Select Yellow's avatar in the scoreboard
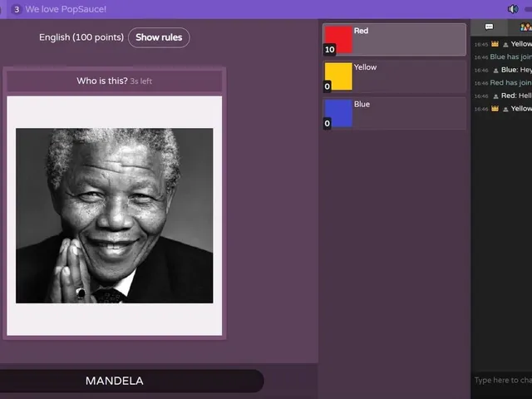Image resolution: width=532 pixels, height=399 pixels. click(338, 76)
